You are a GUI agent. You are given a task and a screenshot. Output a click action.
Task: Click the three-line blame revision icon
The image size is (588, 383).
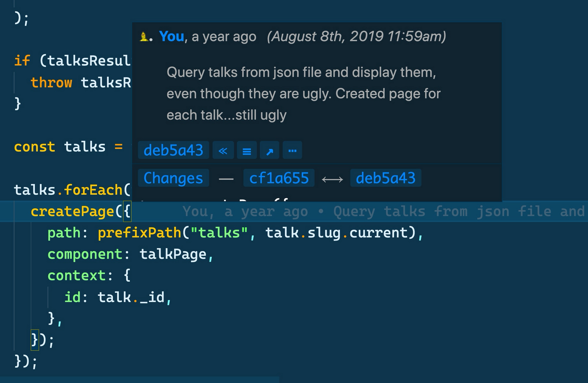click(x=247, y=150)
